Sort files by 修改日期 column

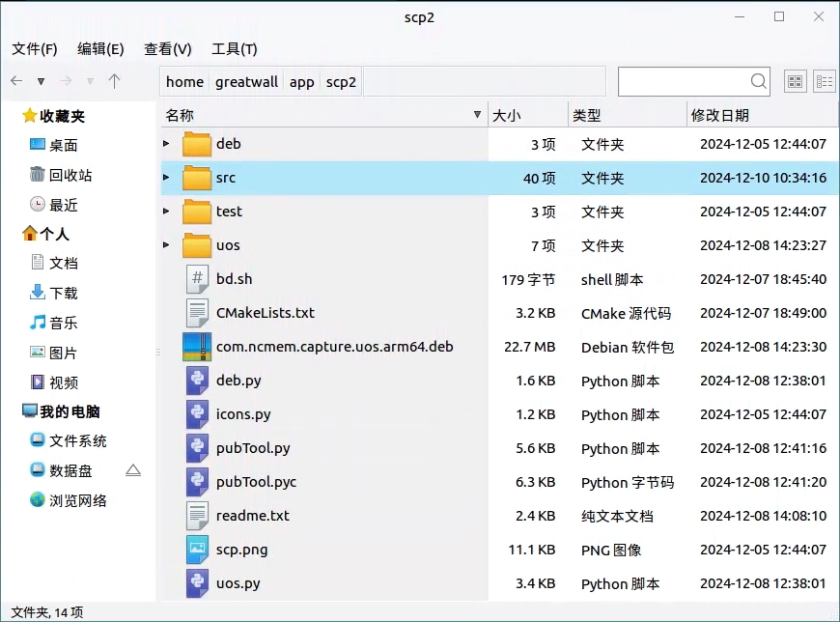pyautogui.click(x=719, y=115)
